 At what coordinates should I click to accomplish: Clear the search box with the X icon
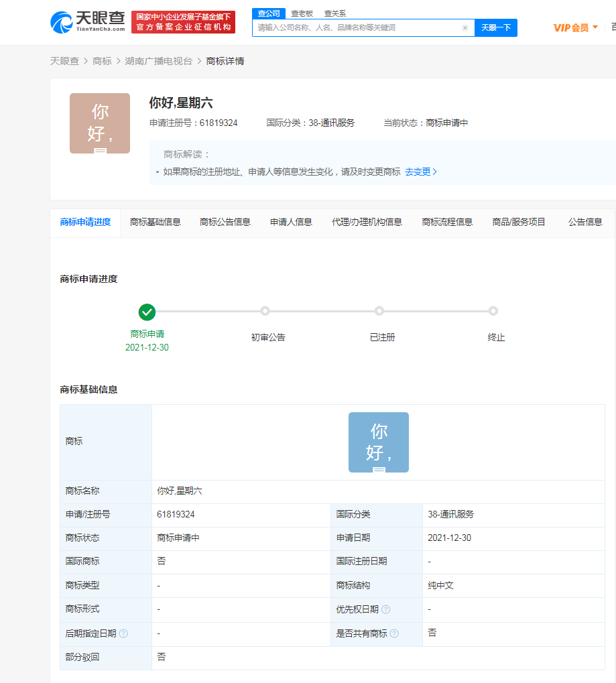point(465,28)
